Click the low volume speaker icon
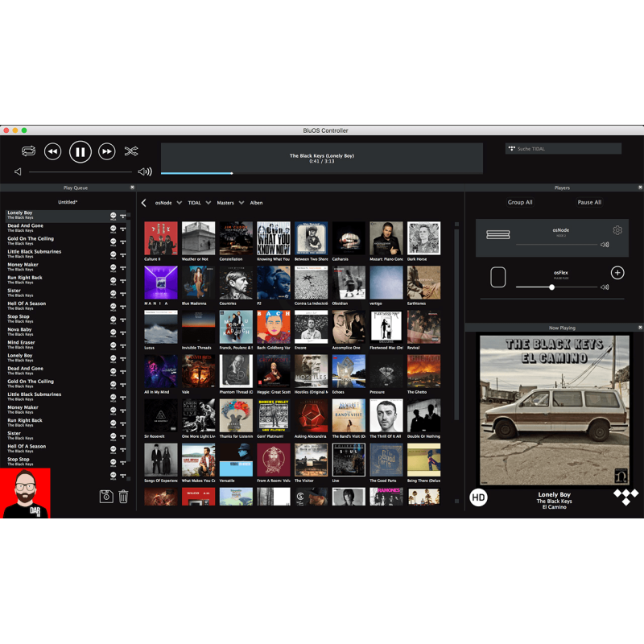Viewport: 644px width, 644px height. [18, 171]
